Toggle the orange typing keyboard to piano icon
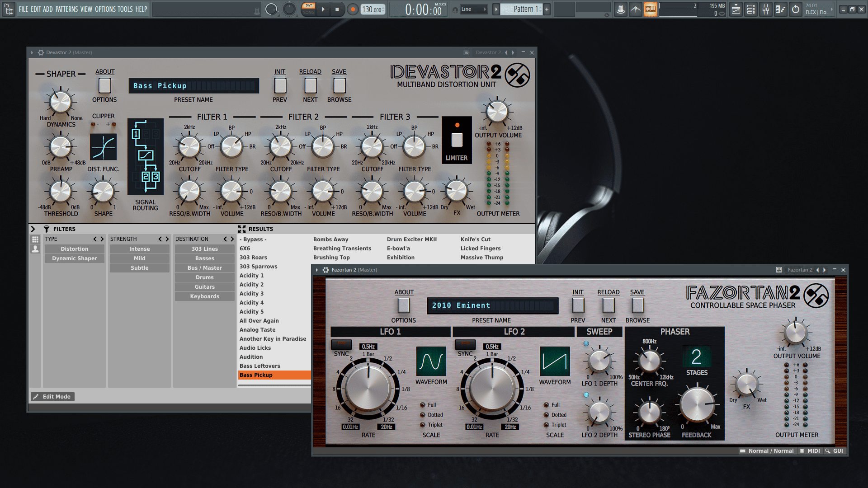 (650, 9)
